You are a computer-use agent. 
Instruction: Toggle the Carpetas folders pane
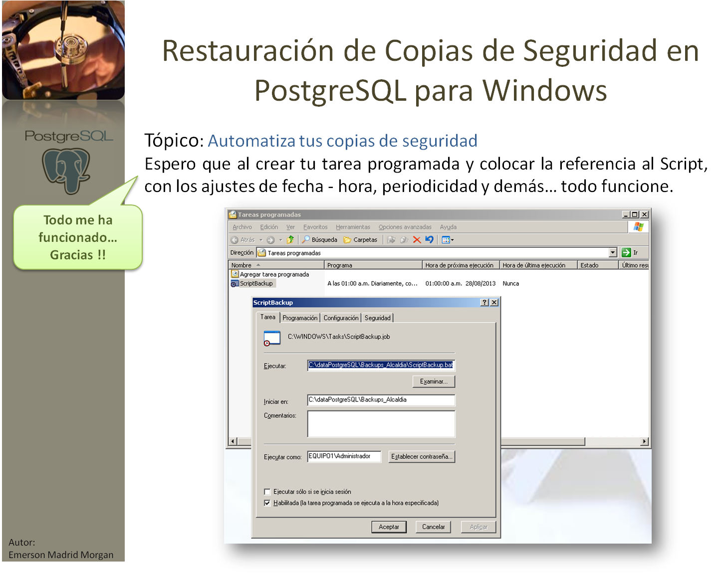(360, 240)
